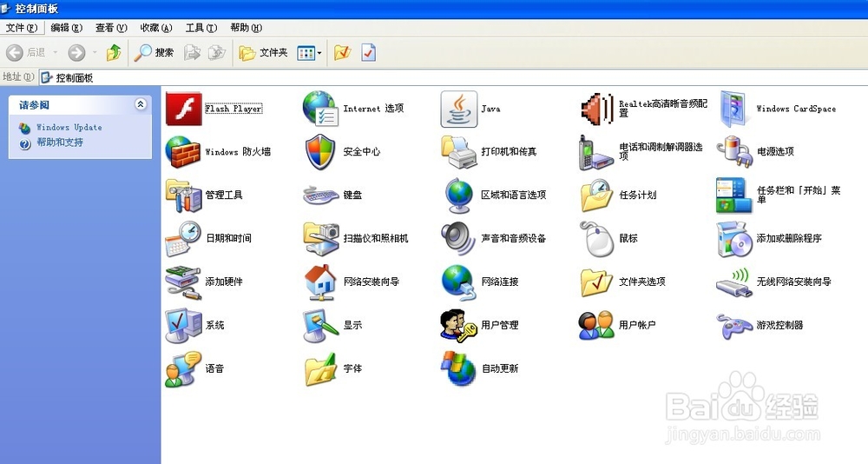
Task: Open 管理工具 icon
Action: click(x=184, y=196)
